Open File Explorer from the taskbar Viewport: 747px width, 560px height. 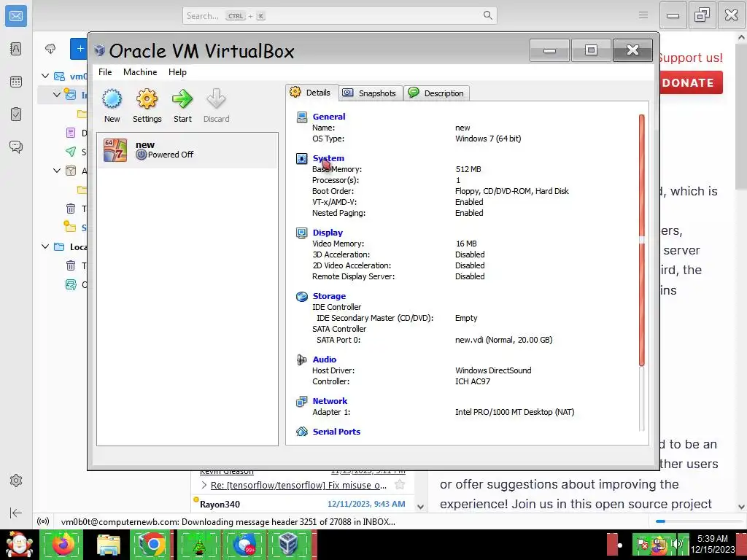[x=108, y=544]
